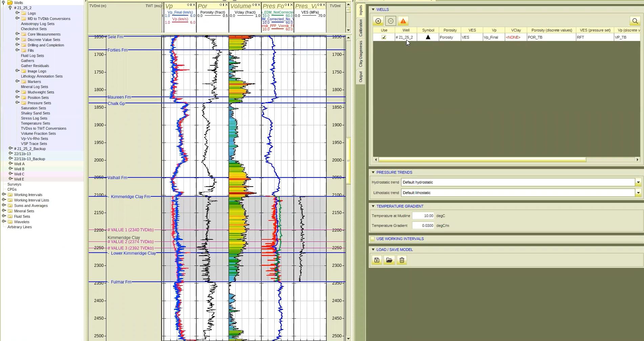
Task: Switch to the Calibration tab
Action: tap(361, 28)
